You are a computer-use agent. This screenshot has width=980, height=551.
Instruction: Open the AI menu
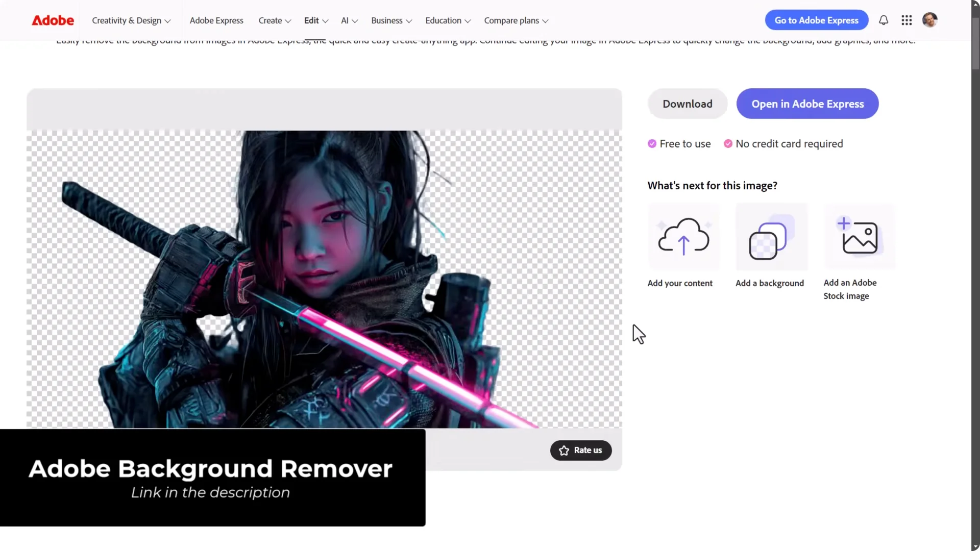pos(349,20)
